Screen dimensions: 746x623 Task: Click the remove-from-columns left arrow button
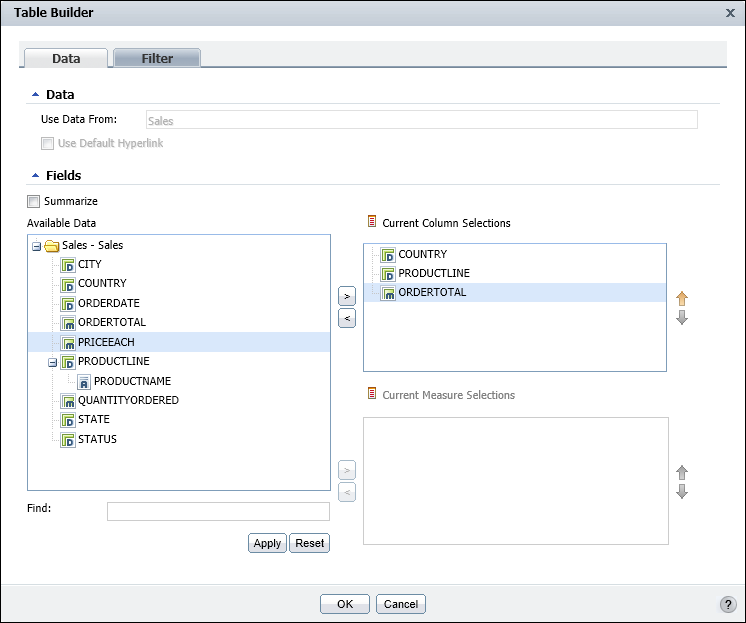[x=345, y=318]
